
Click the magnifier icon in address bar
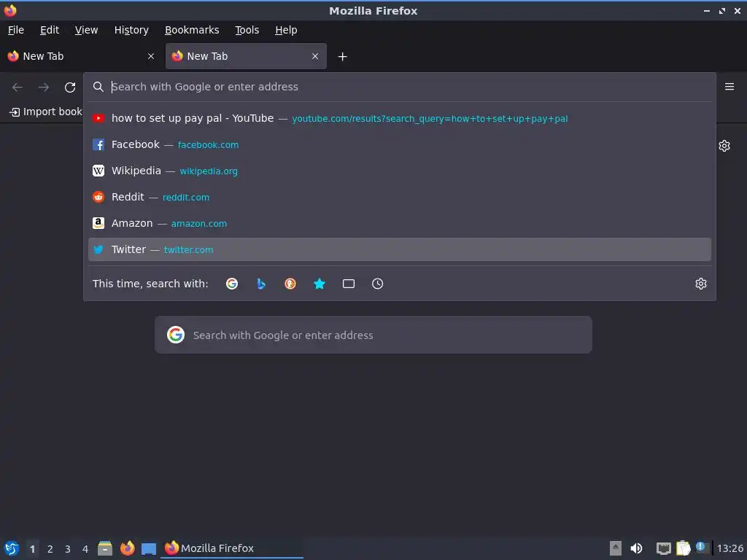[x=98, y=87]
